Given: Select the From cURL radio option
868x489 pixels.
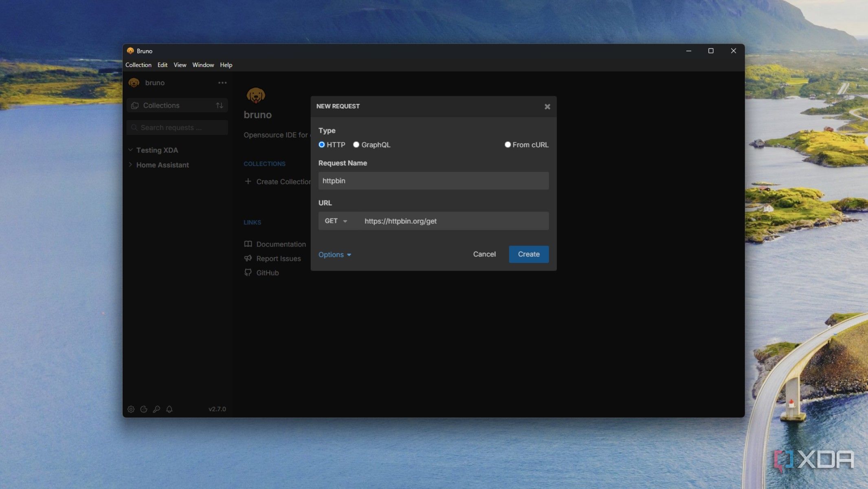Looking at the screenshot, I should tap(508, 145).
